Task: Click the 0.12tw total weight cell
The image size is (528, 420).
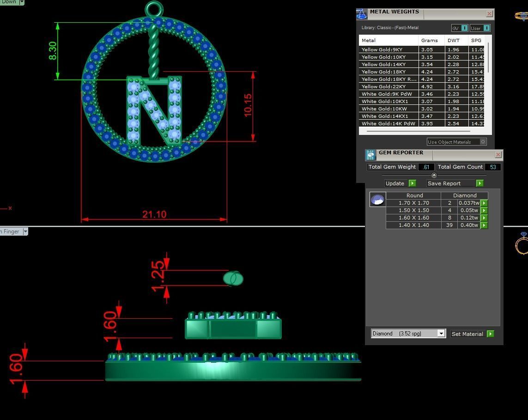Action: pos(469,218)
